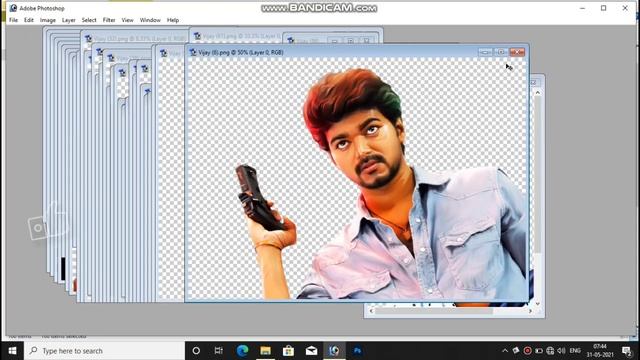Open the Edit menu
The height and width of the screenshot is (360, 640).
29,20
